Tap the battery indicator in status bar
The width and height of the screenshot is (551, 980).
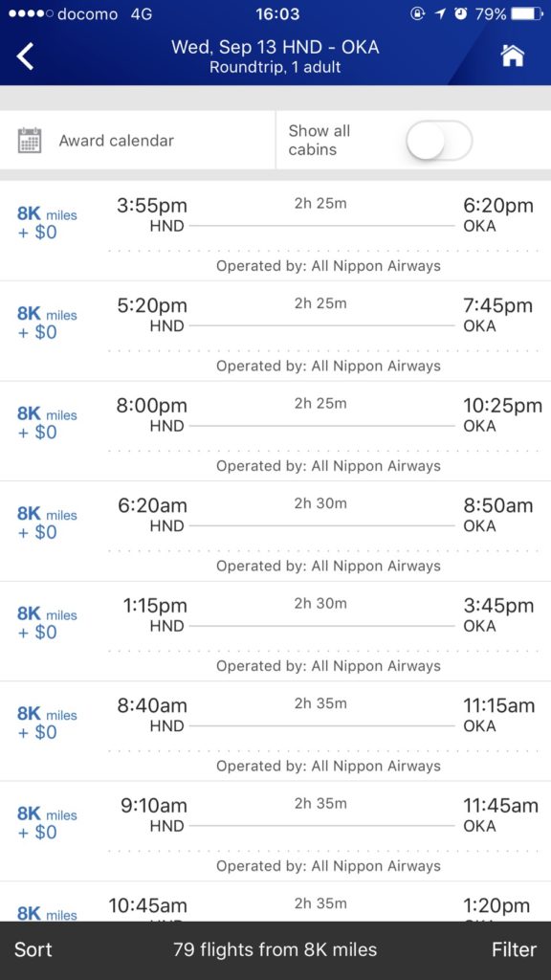(527, 13)
